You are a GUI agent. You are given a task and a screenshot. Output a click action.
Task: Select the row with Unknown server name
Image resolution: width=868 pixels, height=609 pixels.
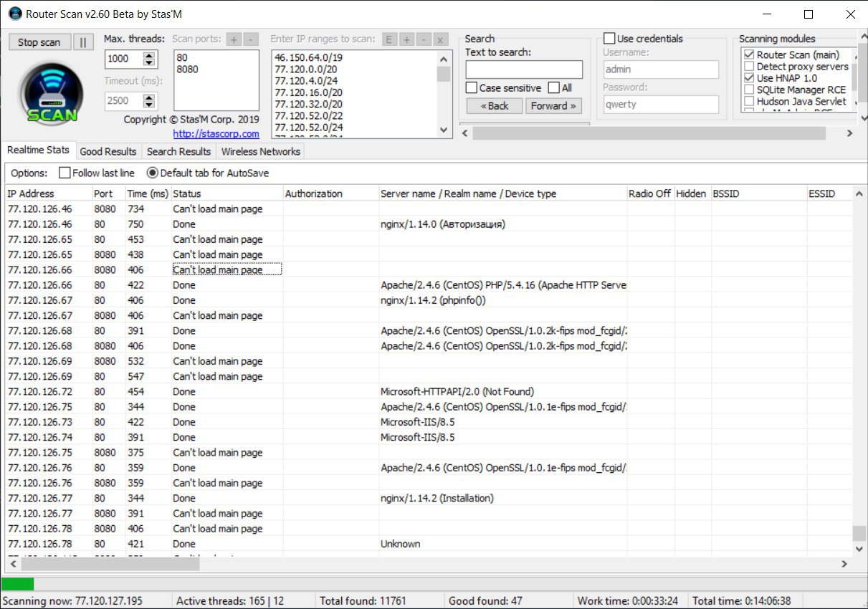pos(430,544)
